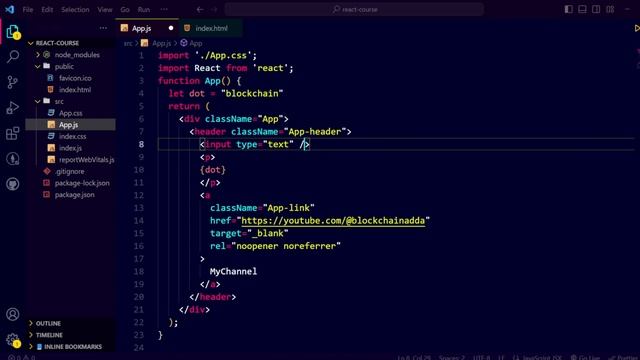Open the Customize Layout icon
Screen dimensions: 640x360
tap(610, 9)
